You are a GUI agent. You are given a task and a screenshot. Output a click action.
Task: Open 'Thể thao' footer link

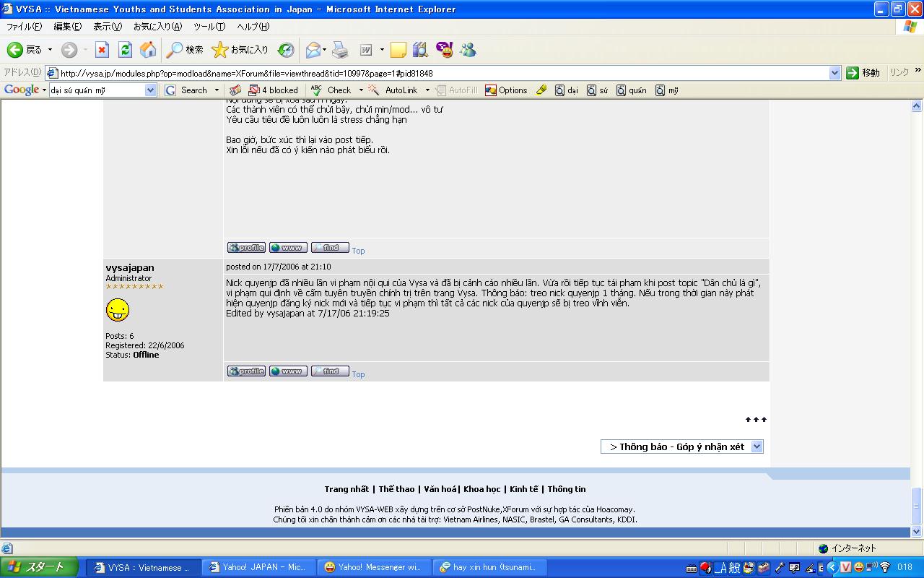[x=396, y=489]
